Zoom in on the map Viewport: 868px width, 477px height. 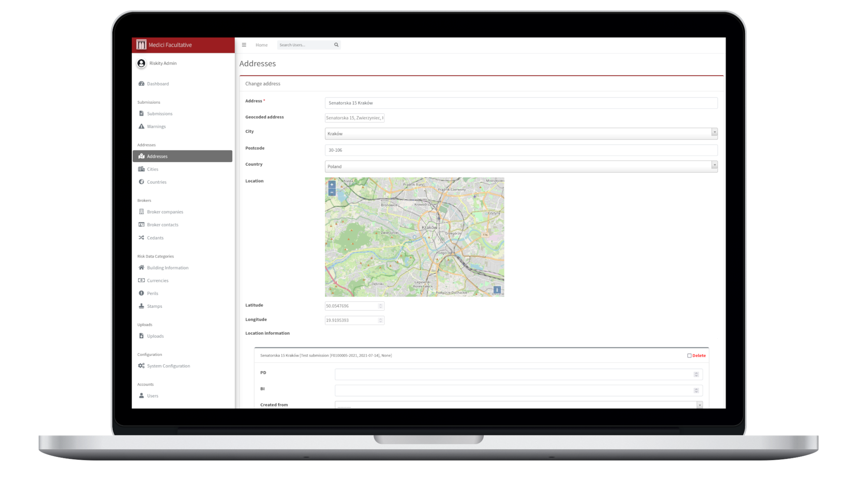[332, 184]
